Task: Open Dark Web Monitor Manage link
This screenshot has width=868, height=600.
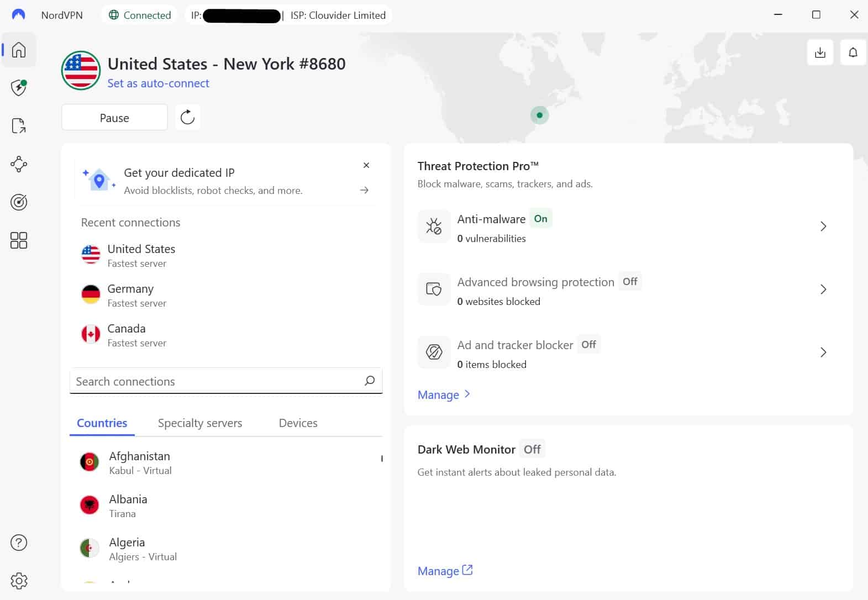Action: pyautogui.click(x=445, y=571)
